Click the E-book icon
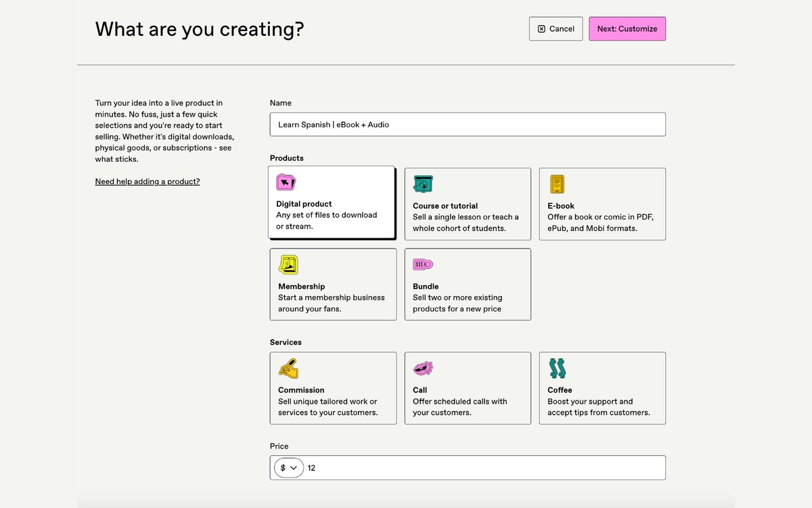This screenshot has width=812, height=508. 557,184
